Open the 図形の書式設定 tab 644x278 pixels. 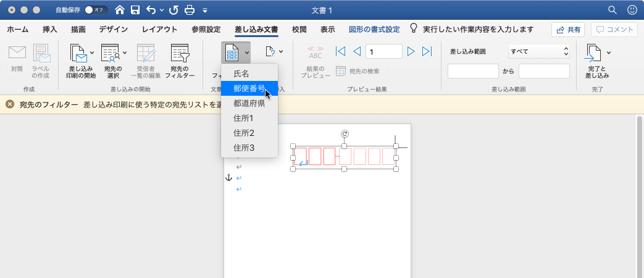pos(374,29)
